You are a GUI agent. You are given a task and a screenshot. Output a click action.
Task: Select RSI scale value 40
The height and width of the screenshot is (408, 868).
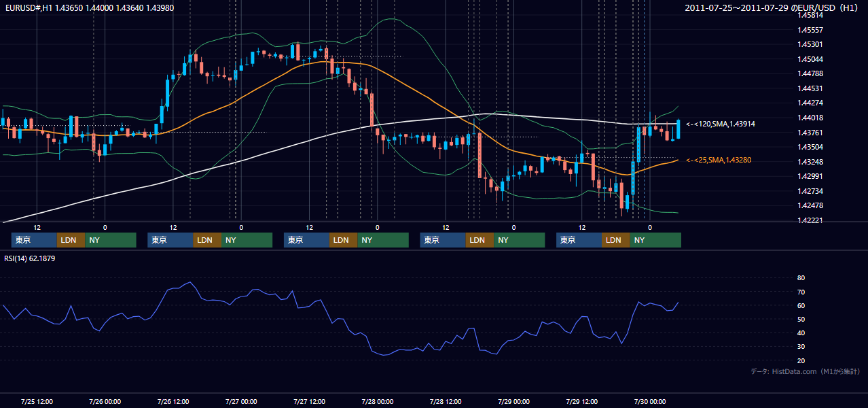coord(801,333)
